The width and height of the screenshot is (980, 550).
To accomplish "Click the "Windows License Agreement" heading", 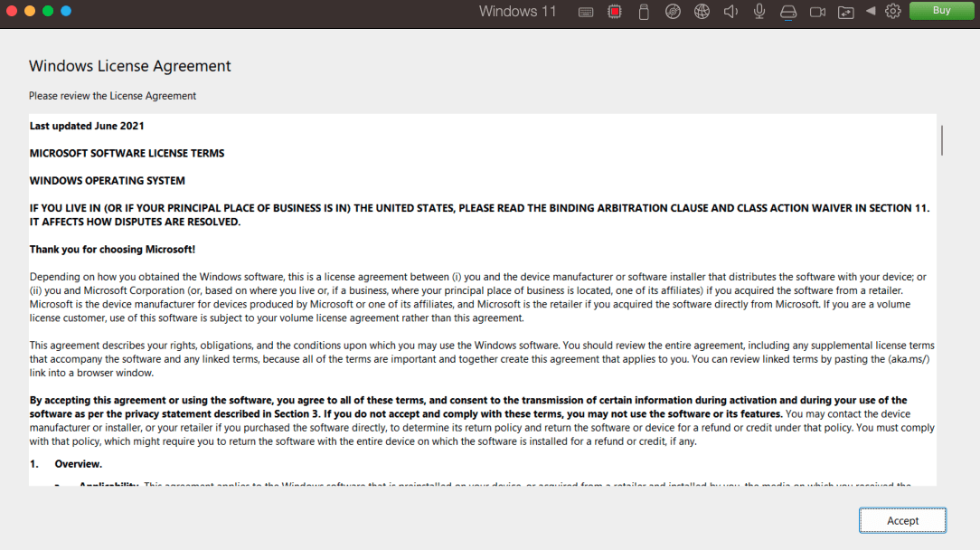I will tap(130, 66).
